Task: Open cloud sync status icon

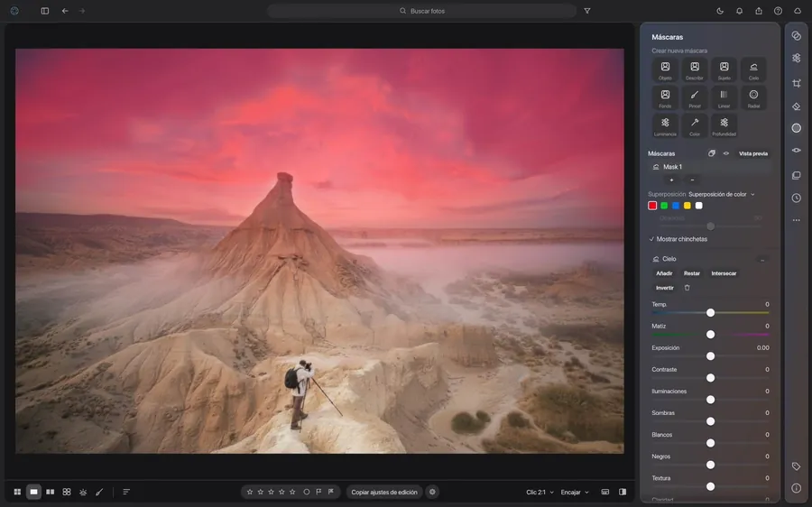Action: pyautogui.click(x=798, y=11)
